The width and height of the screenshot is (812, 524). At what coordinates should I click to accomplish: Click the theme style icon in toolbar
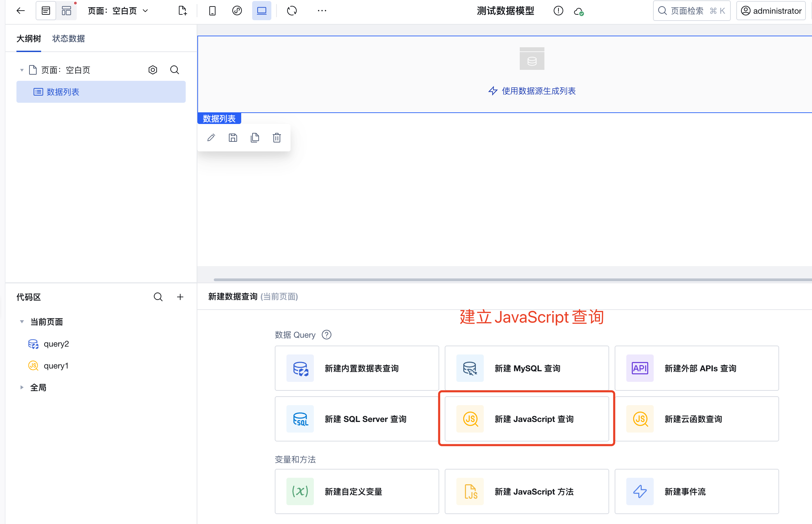(237, 11)
